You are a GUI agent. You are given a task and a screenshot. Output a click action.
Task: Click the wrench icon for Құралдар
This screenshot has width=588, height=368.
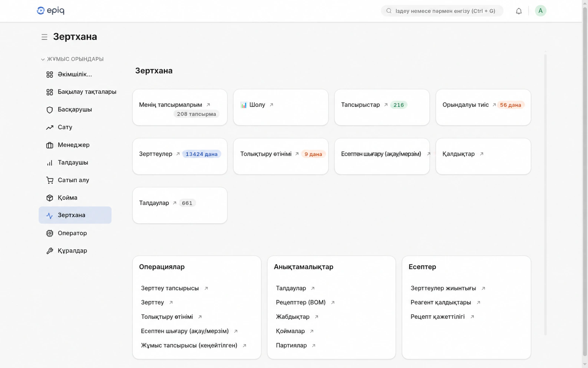tap(50, 251)
